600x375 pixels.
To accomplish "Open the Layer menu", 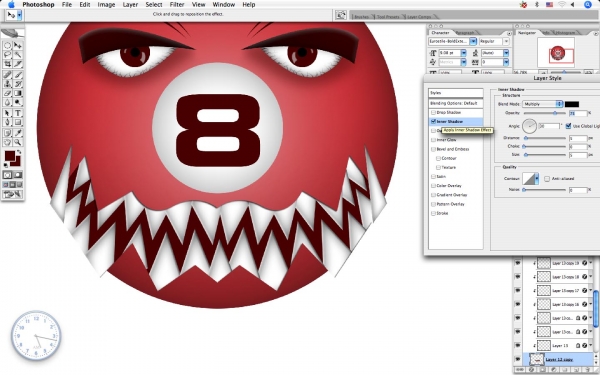I will click(x=130, y=5).
